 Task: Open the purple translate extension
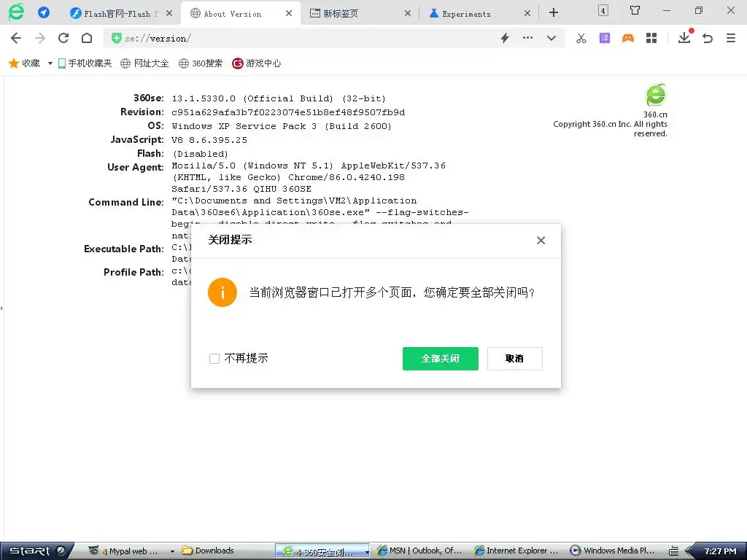(x=605, y=38)
